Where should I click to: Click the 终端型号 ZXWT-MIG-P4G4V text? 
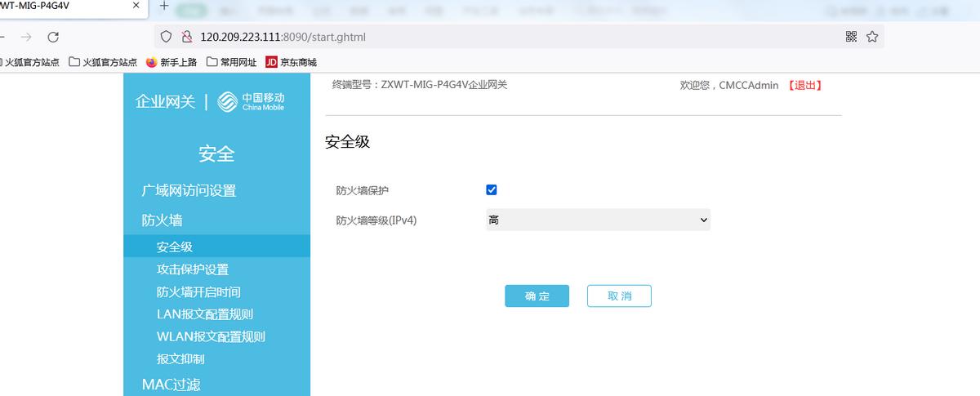point(420,84)
